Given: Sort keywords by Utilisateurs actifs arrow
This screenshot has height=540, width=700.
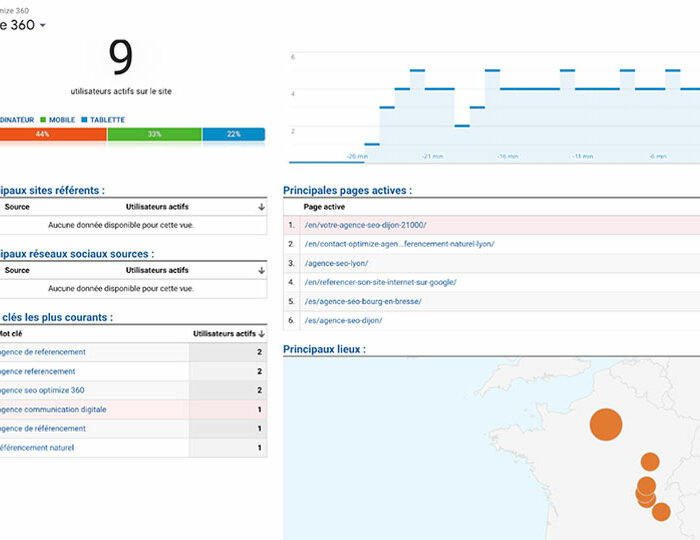Looking at the screenshot, I should tap(261, 333).
